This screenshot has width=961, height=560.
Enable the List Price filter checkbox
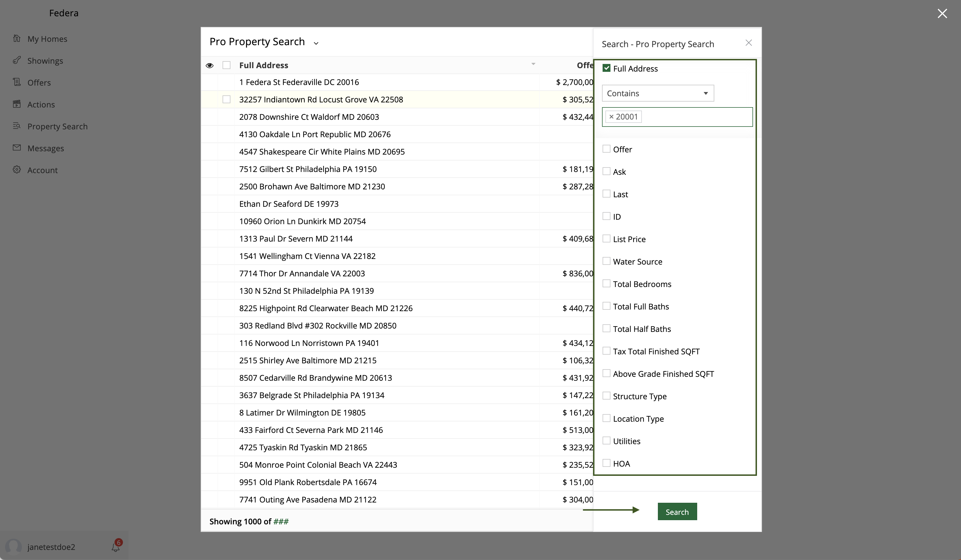point(606,239)
